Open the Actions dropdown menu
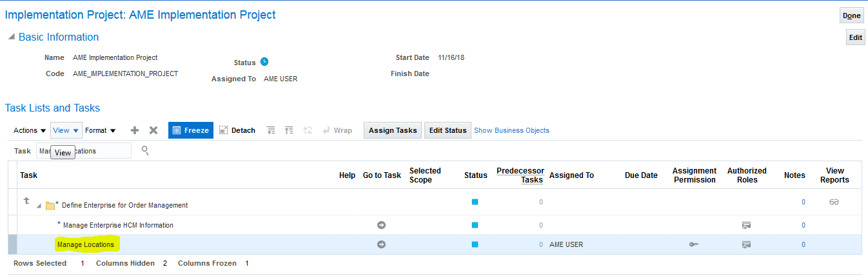Viewport: 868px width, 276px height. pos(30,130)
